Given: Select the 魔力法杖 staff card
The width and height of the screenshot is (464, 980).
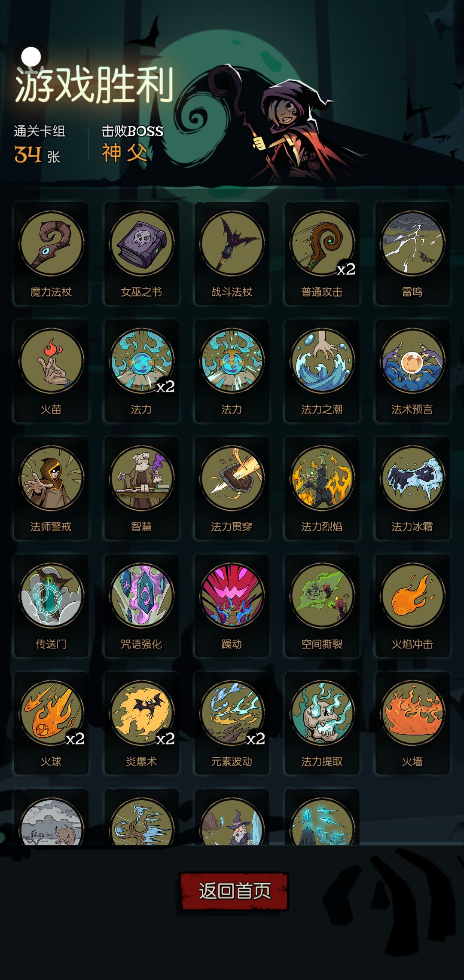Looking at the screenshot, I should point(51,254).
